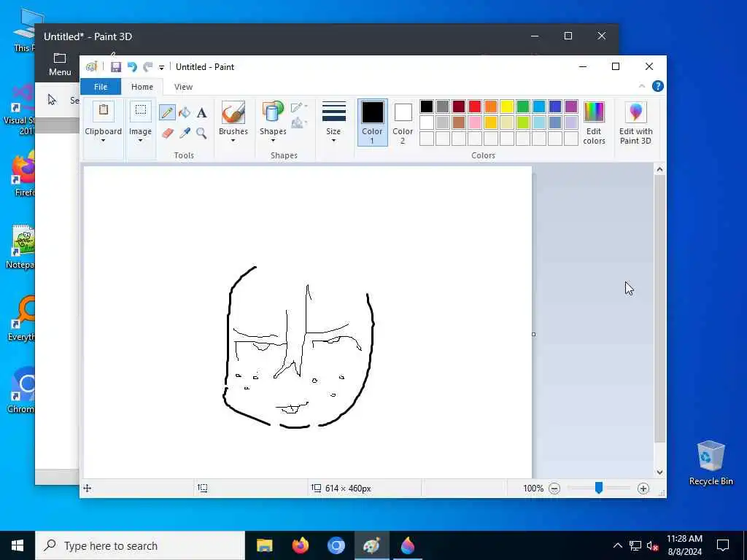Click the Save icon in quick access toolbar
The width and height of the screenshot is (747, 560).
pos(116,67)
